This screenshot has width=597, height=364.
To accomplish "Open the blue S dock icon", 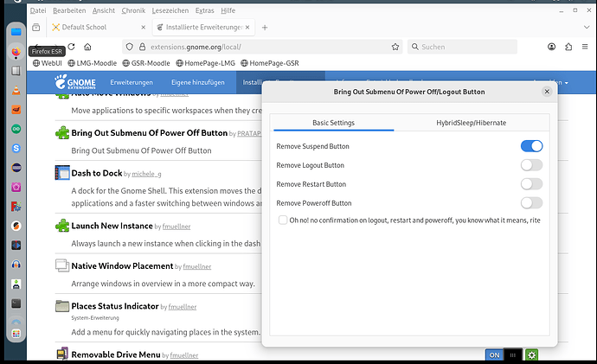I will point(16,149).
